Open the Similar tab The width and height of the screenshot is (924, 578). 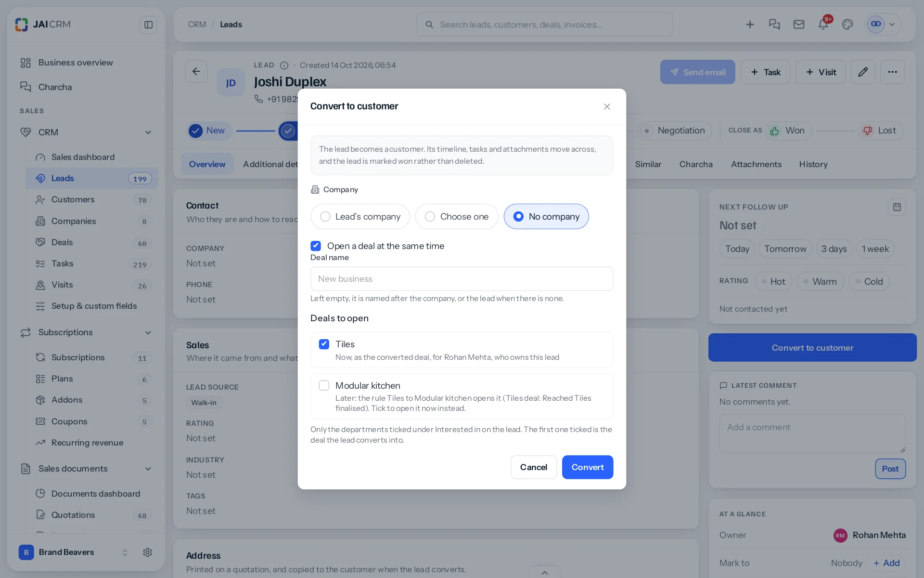[x=648, y=164]
